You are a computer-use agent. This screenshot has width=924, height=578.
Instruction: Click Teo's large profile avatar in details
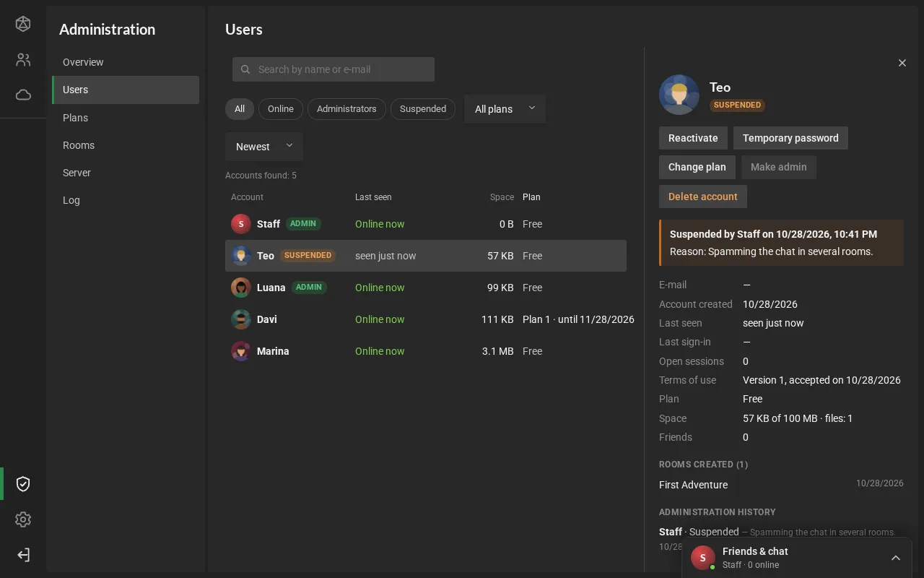[679, 95]
